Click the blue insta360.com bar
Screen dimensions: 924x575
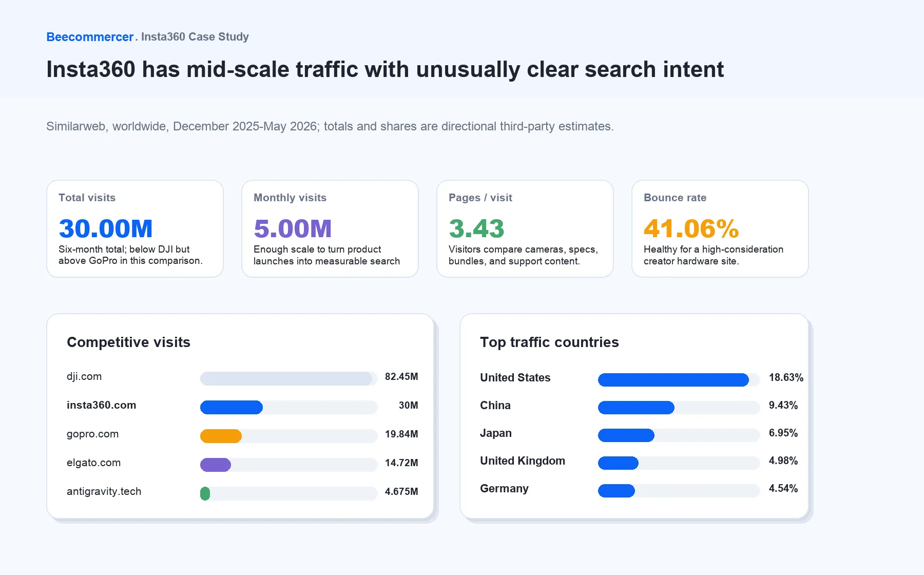click(232, 407)
